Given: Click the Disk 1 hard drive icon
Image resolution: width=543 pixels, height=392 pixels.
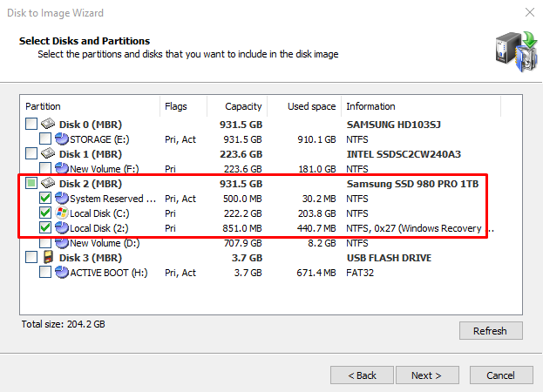Looking at the screenshot, I should [x=48, y=153].
